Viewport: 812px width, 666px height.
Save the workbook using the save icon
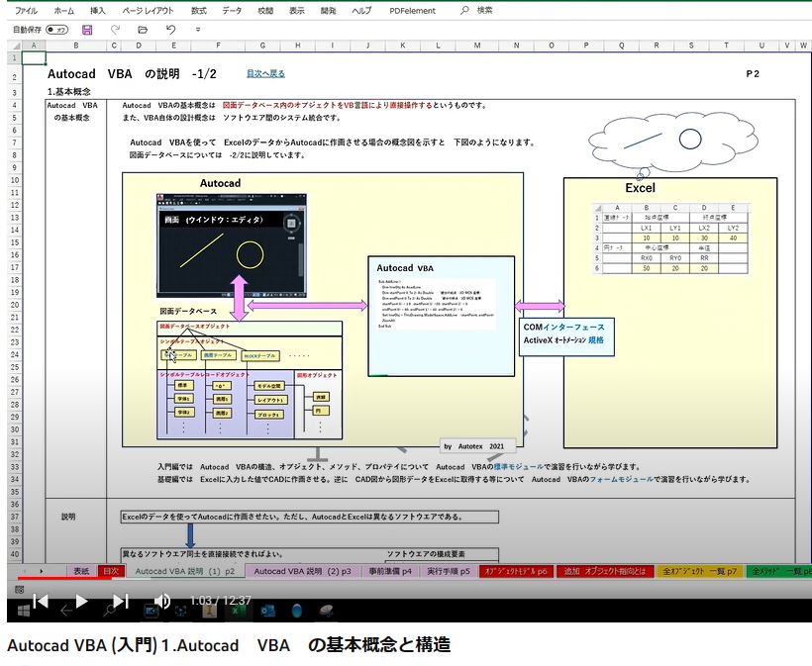pos(87,31)
